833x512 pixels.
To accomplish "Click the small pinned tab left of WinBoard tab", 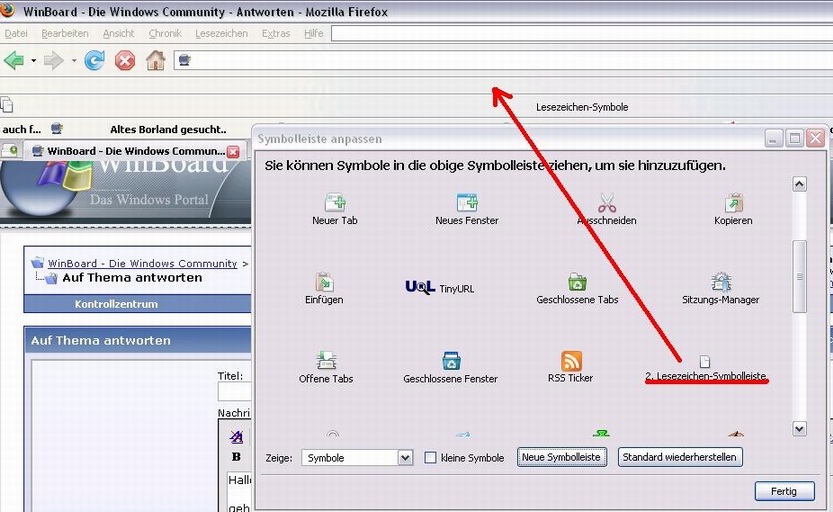I will 10,151.
